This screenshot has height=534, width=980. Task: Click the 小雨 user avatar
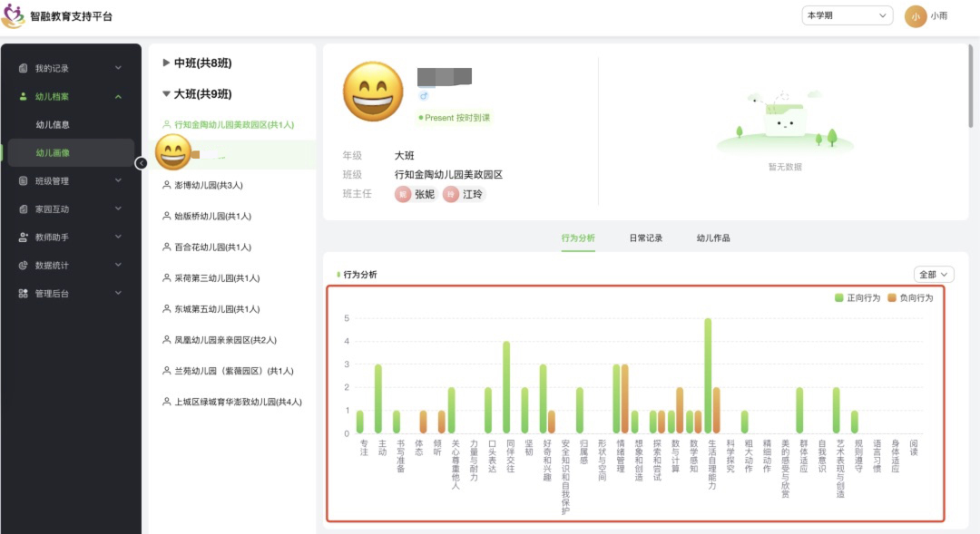915,16
